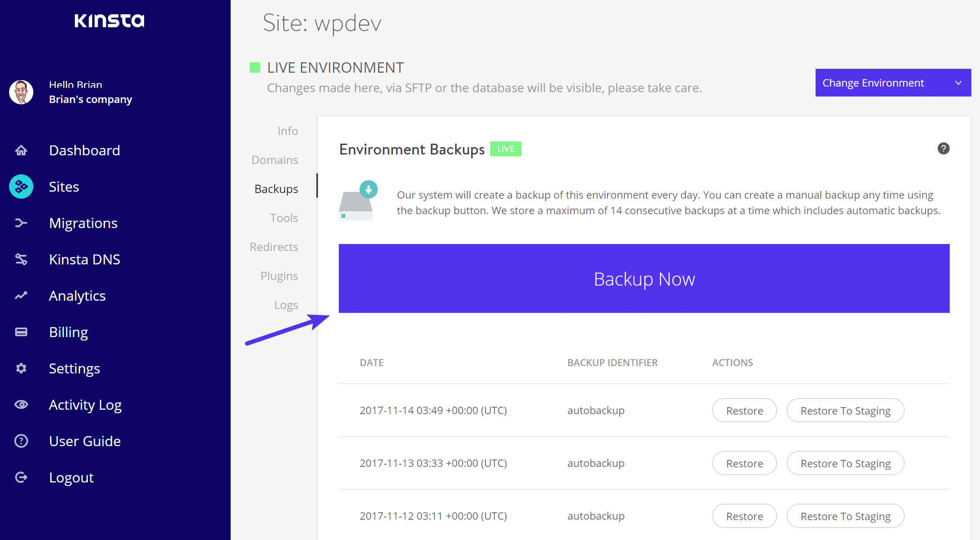Click autobackup identifier in 2017-11-13 row
This screenshot has width=980, height=540.
click(x=596, y=463)
